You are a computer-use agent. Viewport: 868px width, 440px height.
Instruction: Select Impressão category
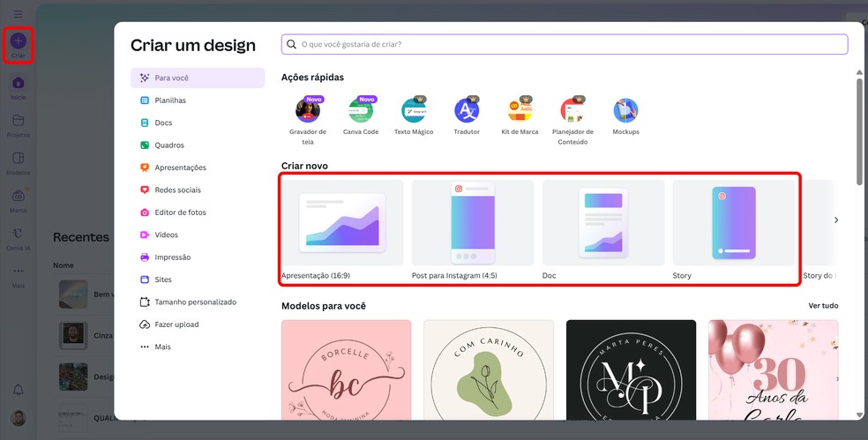(x=198, y=257)
